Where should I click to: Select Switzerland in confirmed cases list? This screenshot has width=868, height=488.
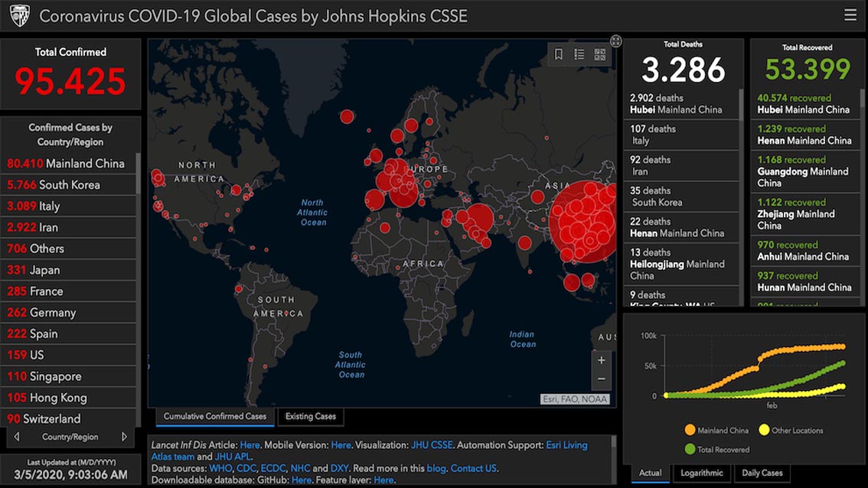coord(68,419)
